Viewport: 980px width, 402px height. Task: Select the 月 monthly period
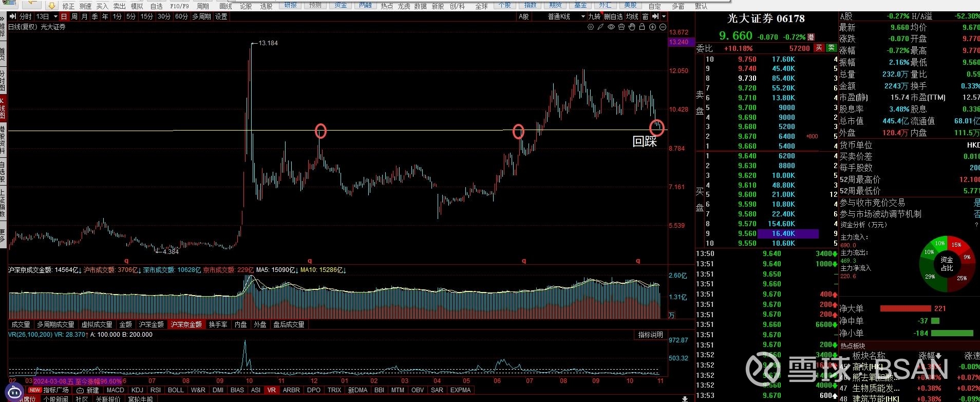pos(85,16)
